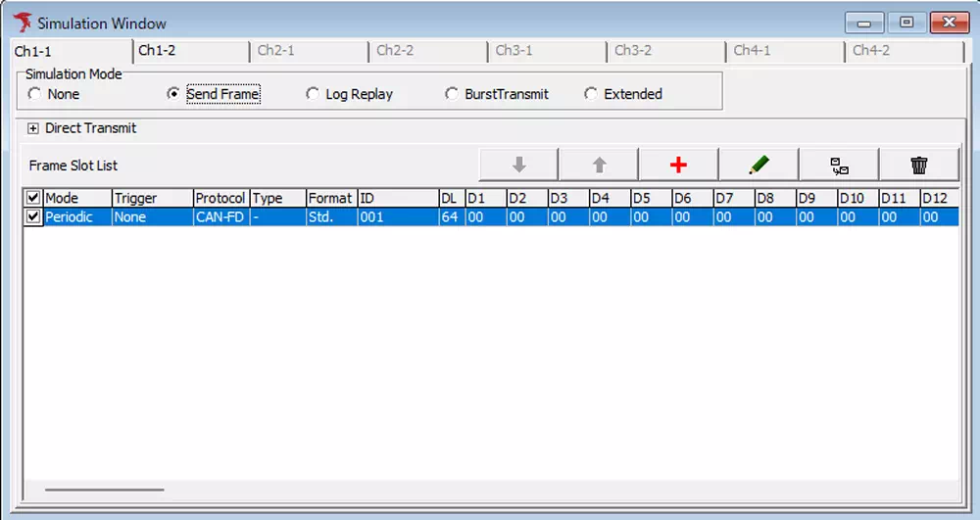This screenshot has height=520, width=980.
Task: Uncheck the Periodic frame row checkbox
Action: click(x=33, y=216)
